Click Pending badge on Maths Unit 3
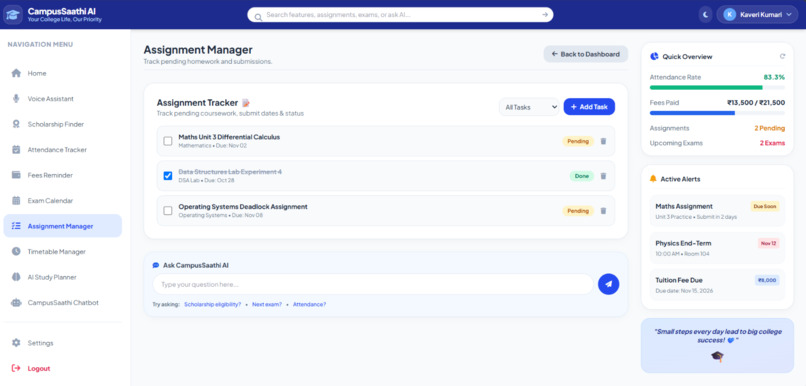The image size is (806, 386). tap(578, 141)
